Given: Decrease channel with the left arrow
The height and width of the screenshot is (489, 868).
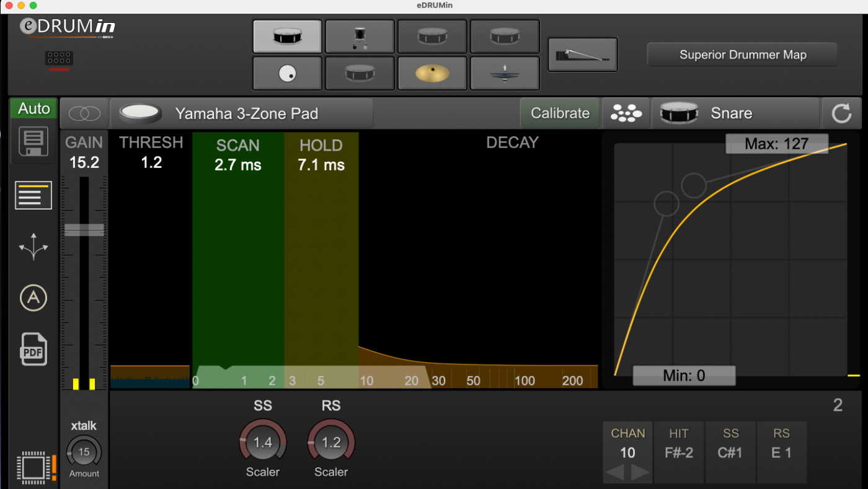Looking at the screenshot, I should 614,473.
